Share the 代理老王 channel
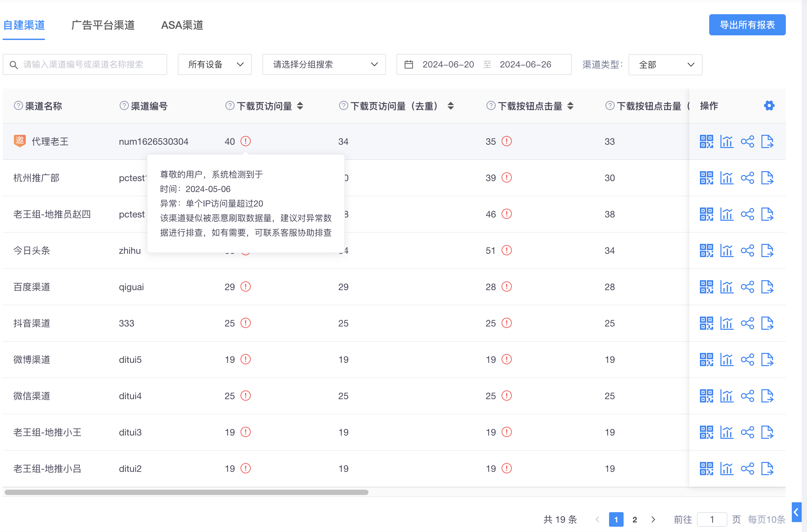The height and width of the screenshot is (532, 807). [747, 141]
